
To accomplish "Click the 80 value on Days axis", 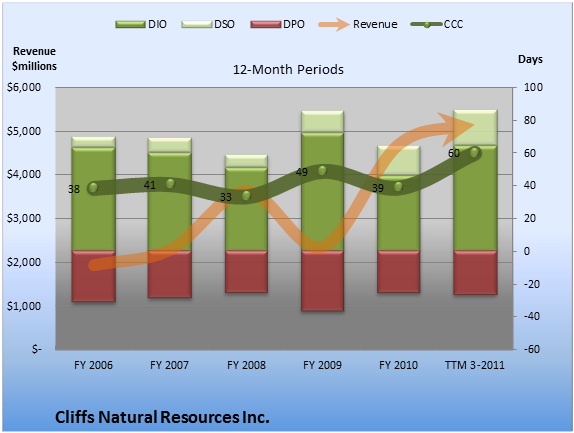I will (x=530, y=120).
